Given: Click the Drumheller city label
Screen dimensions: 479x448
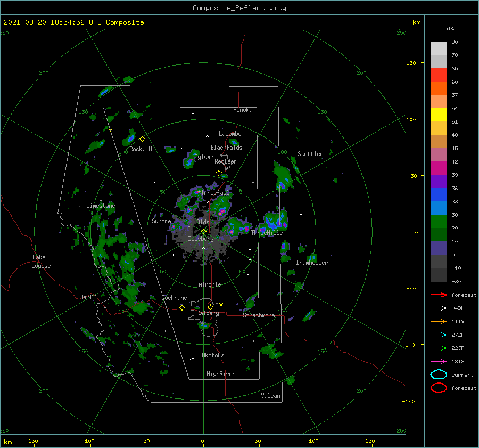Looking at the screenshot, I should click(x=312, y=263).
